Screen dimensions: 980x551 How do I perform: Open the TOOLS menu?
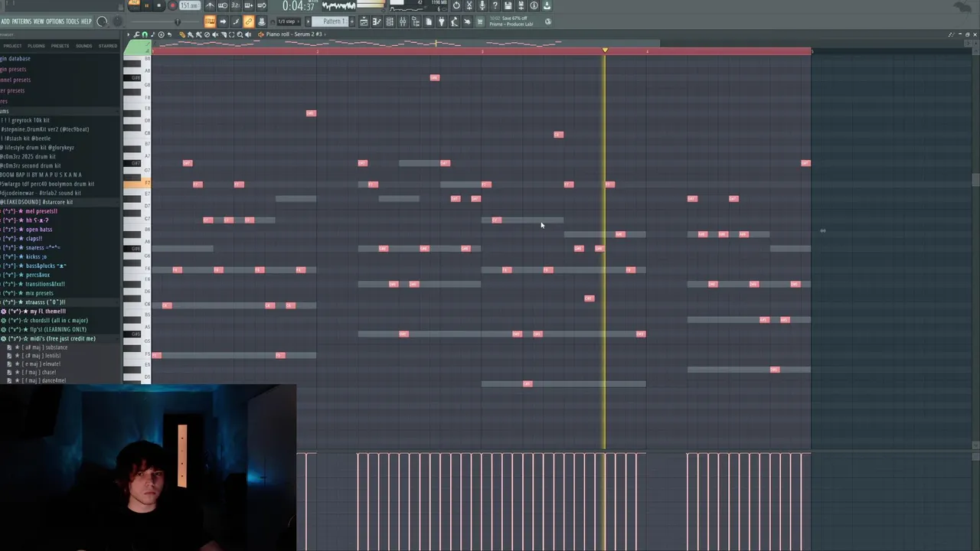coord(73,21)
